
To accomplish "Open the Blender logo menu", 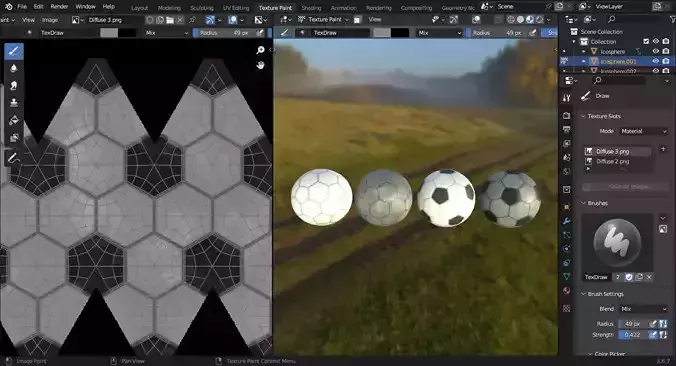I will (x=9, y=6).
